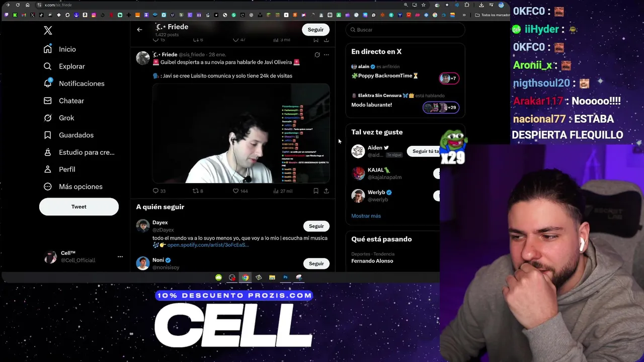The image size is (644, 362).
Task: Share the tweet above with 3 mil views
Action: click(x=327, y=40)
